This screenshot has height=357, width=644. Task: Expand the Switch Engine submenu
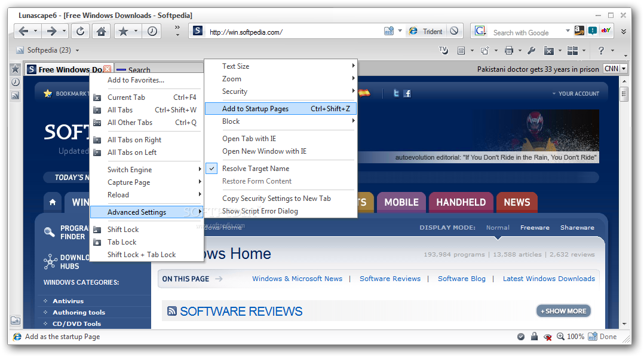point(146,169)
